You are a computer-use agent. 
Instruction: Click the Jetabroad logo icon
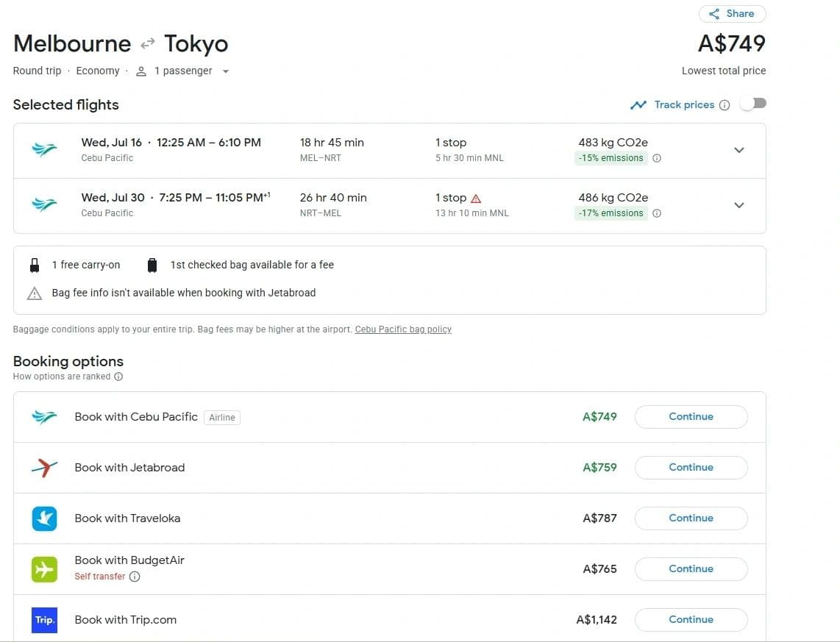(44, 468)
